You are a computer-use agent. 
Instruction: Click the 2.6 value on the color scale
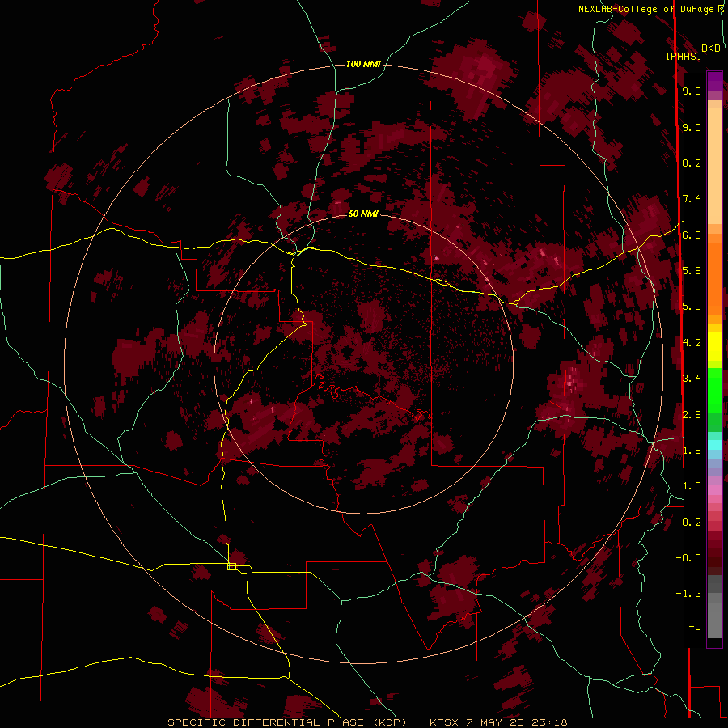coord(692,415)
